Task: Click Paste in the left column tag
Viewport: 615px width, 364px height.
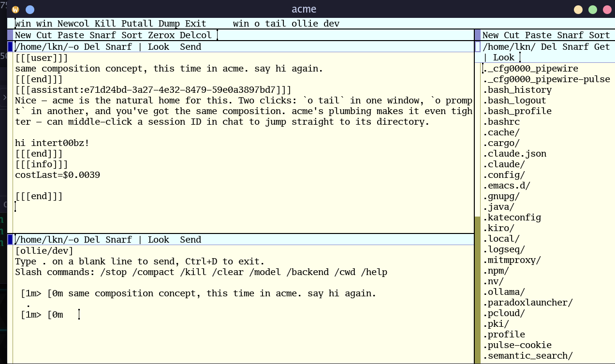Action: point(71,35)
